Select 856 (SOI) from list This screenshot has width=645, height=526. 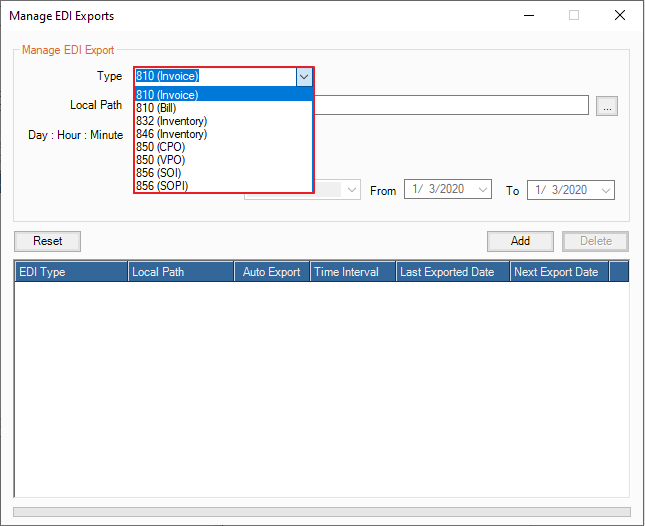click(159, 173)
